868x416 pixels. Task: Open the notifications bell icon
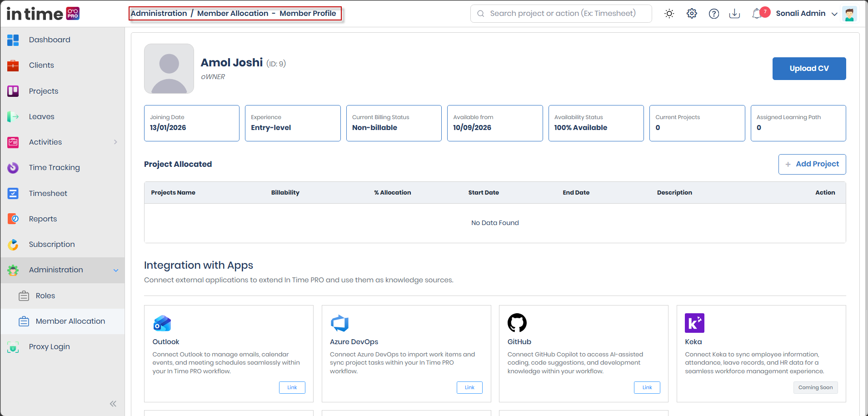point(757,14)
